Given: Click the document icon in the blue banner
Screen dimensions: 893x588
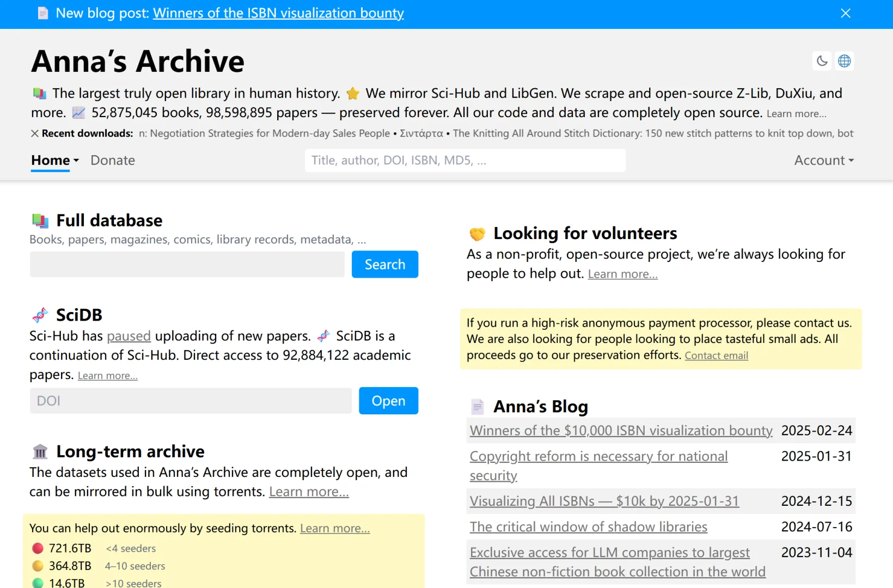Looking at the screenshot, I should 43,13.
